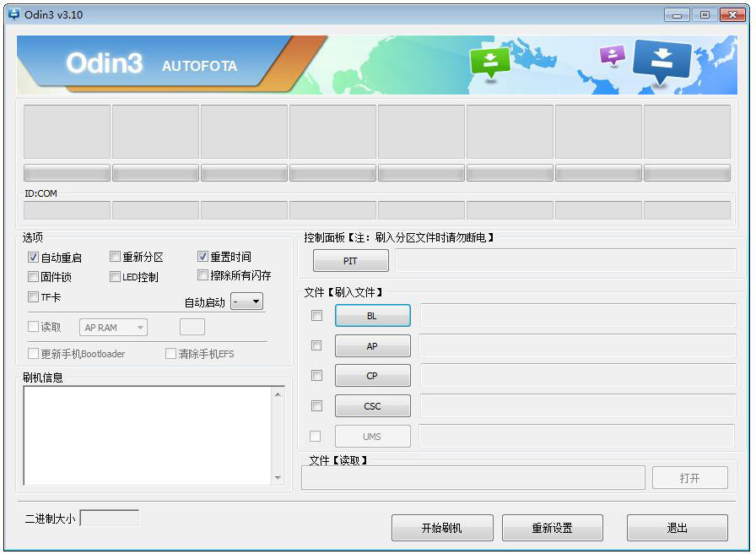The width and height of the screenshot is (756, 554).
Task: Minimize the Odin3 window
Action: tap(677, 15)
